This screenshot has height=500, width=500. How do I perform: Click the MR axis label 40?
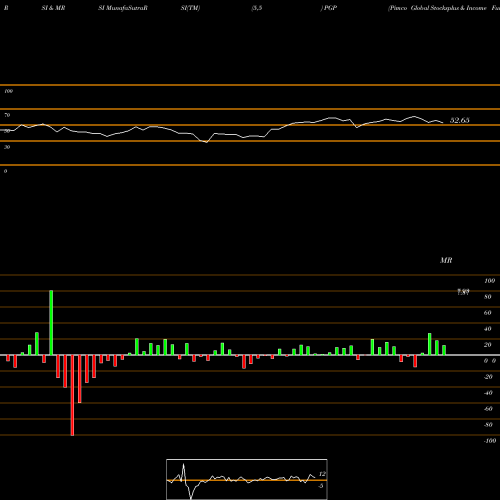pos(488,329)
